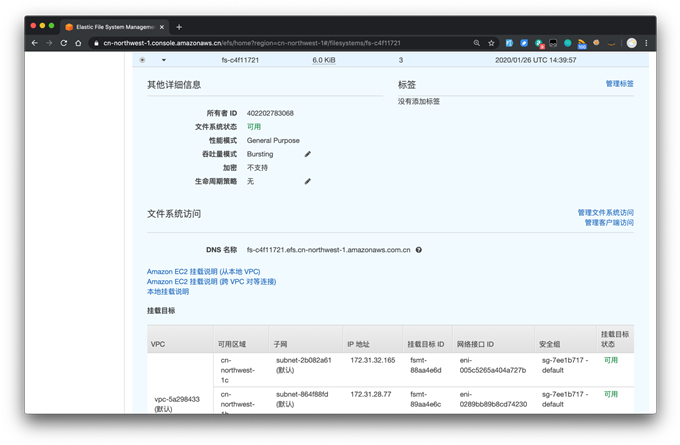Image resolution: width=680 pixels, height=445 pixels.
Task: Go back to the previous page
Action: [35, 43]
